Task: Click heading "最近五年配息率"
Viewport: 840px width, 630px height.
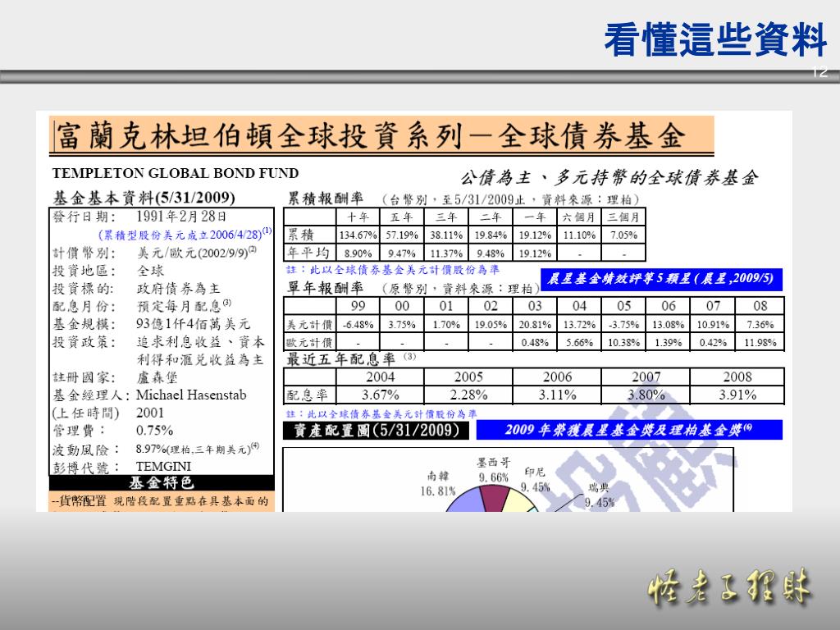Action: [340, 359]
